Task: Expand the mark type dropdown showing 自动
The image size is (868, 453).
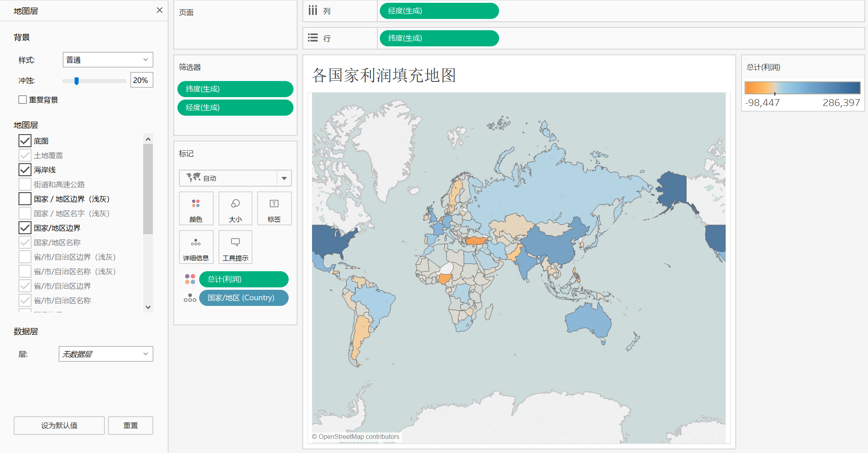Action: pos(284,178)
